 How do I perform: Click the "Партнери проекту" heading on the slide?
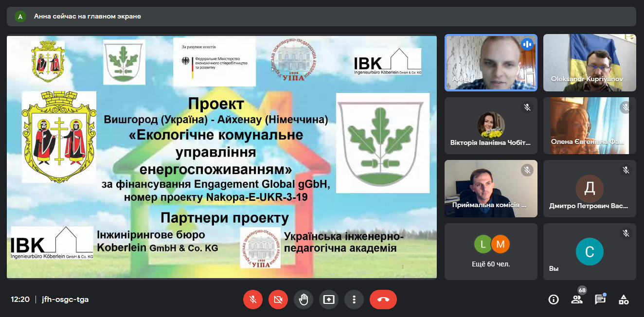point(225,218)
